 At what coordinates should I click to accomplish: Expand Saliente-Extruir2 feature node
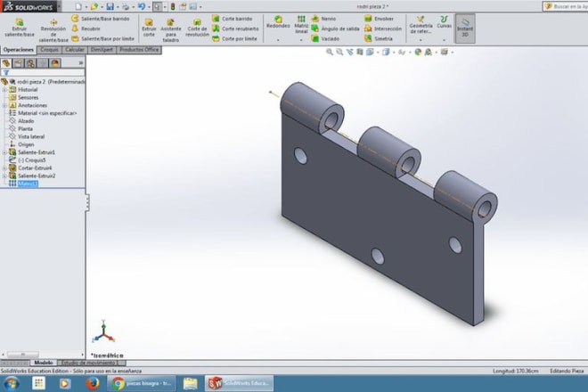click(x=4, y=176)
